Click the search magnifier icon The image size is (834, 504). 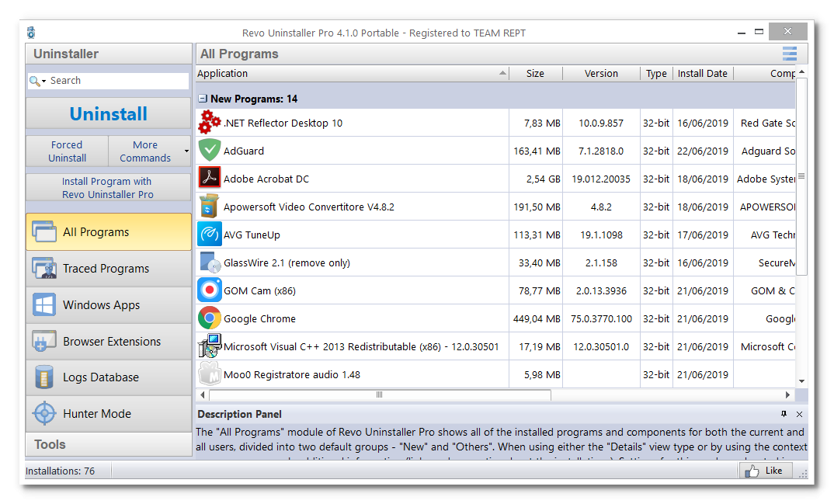35,81
